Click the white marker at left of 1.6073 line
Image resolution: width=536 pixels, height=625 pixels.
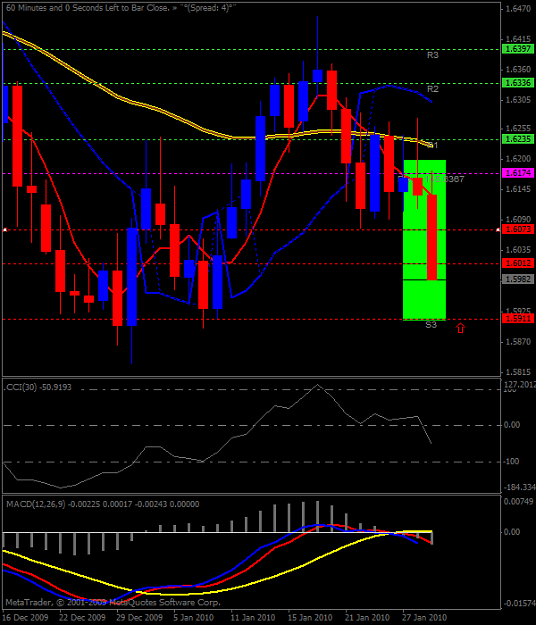5,230
